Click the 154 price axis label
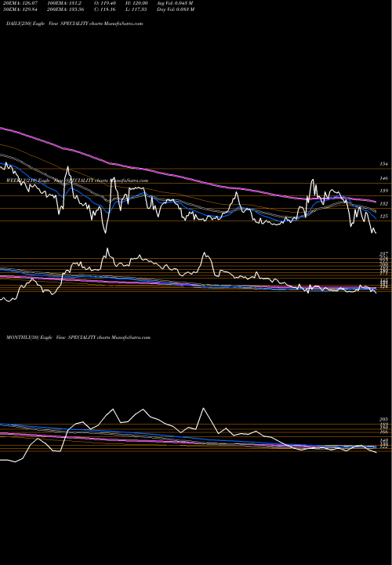The width and height of the screenshot is (392, 565). coord(383,164)
